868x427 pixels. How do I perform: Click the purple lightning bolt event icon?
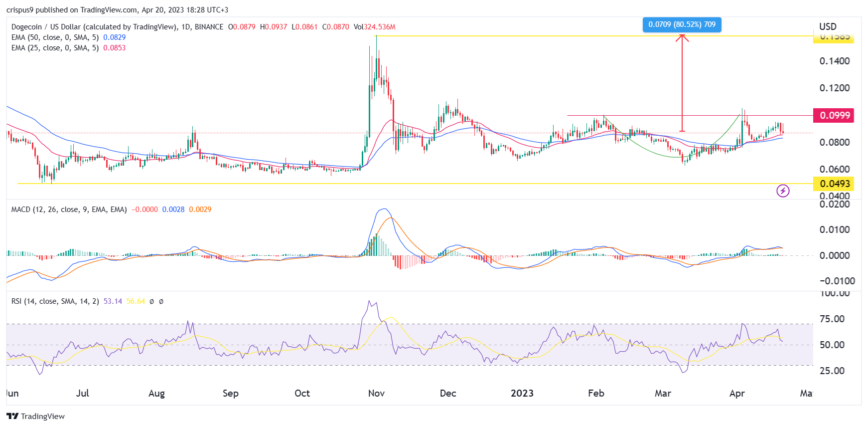click(x=783, y=191)
